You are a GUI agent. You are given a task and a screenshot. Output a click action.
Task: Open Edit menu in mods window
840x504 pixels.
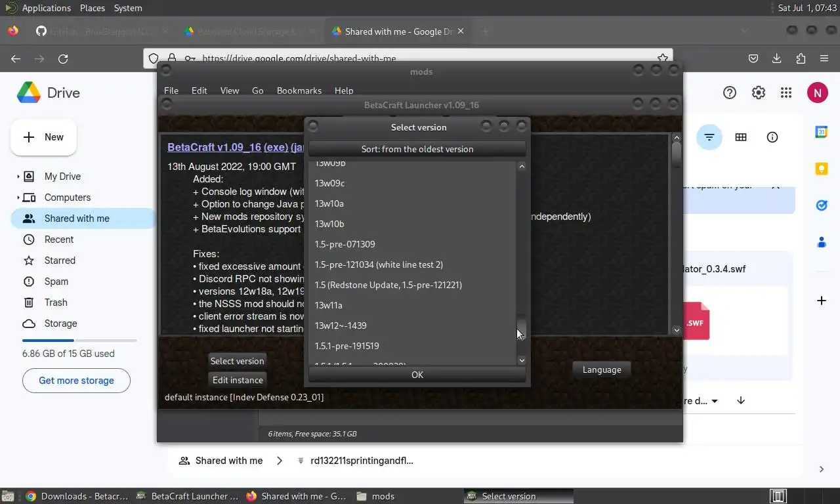pyautogui.click(x=199, y=91)
